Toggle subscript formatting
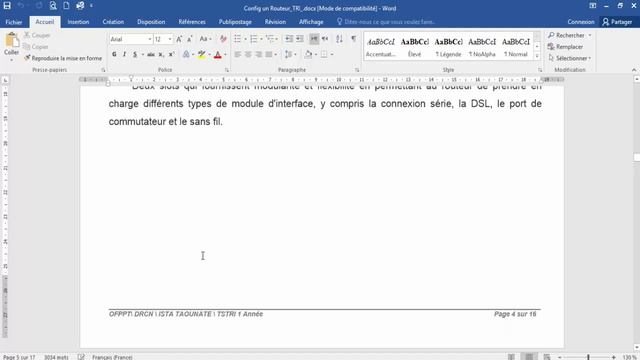 click(161, 54)
